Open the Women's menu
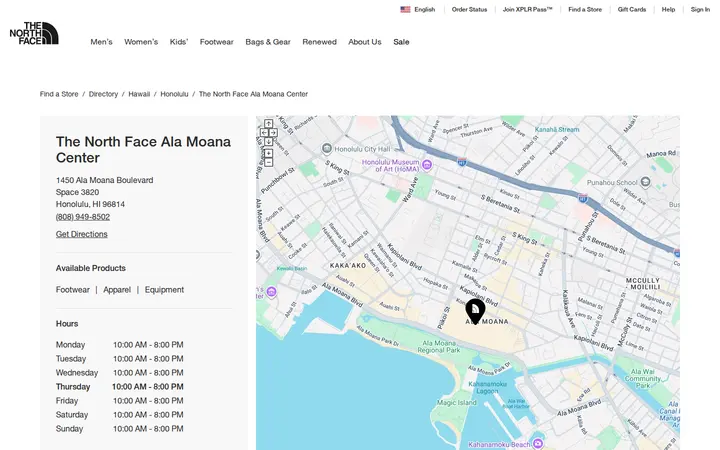This screenshot has height=450, width=720. click(x=141, y=42)
